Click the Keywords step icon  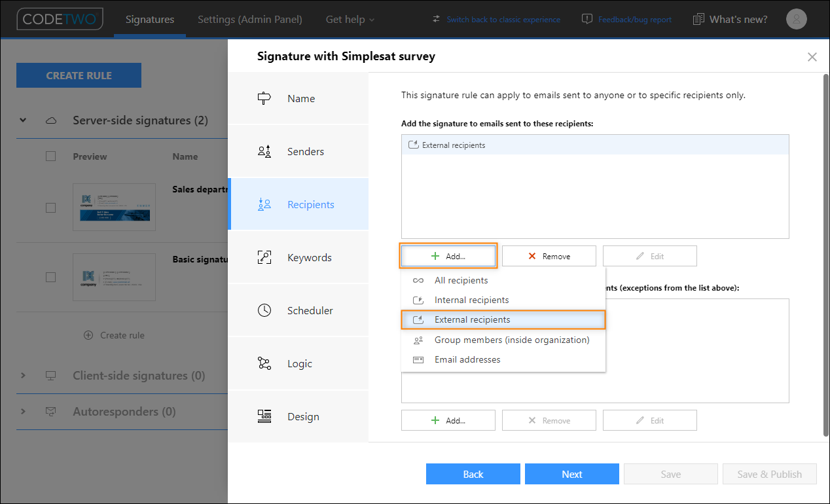tap(264, 258)
